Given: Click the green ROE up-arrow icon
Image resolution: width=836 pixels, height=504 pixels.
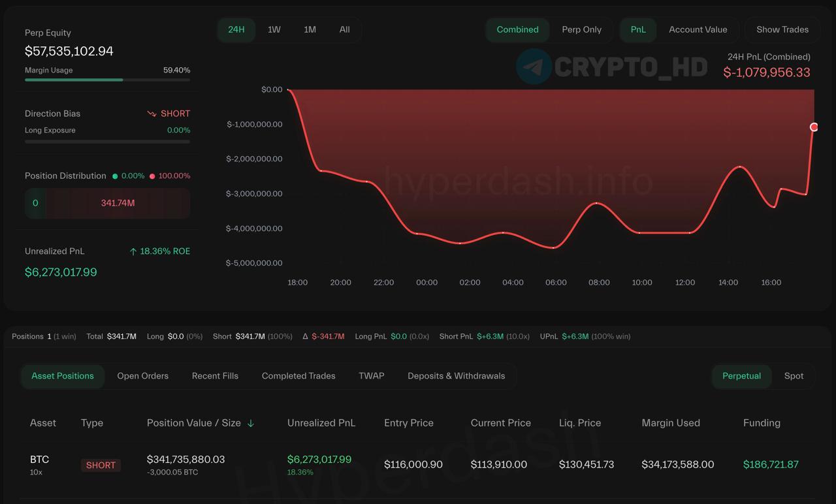Looking at the screenshot, I should (x=133, y=251).
